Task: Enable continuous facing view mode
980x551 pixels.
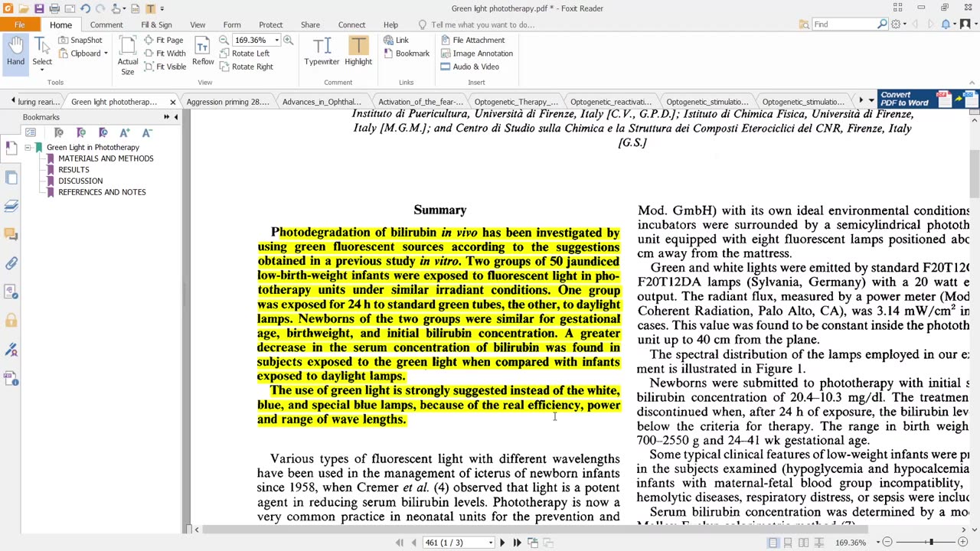Action: [x=818, y=543]
